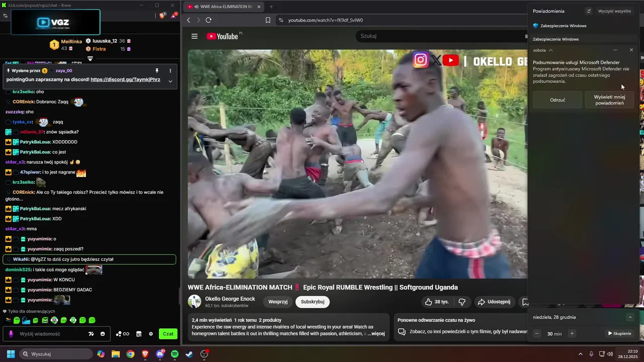Open MeiRinka top gifter name

(x=71, y=42)
